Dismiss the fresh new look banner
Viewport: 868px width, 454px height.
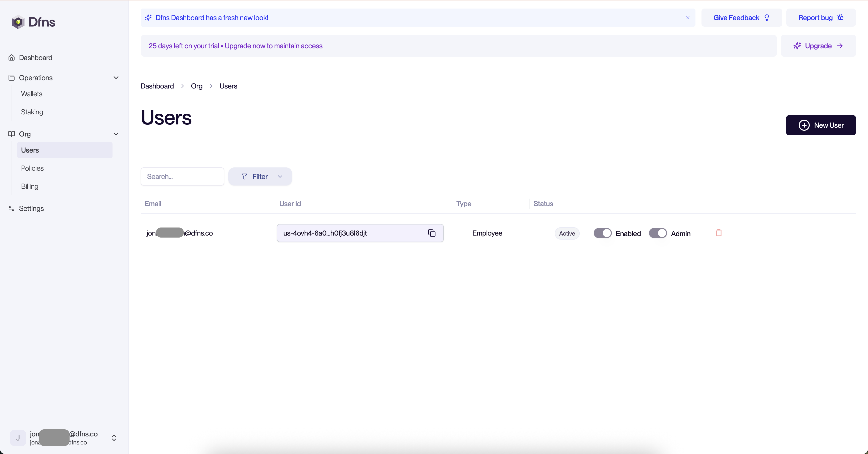(688, 18)
